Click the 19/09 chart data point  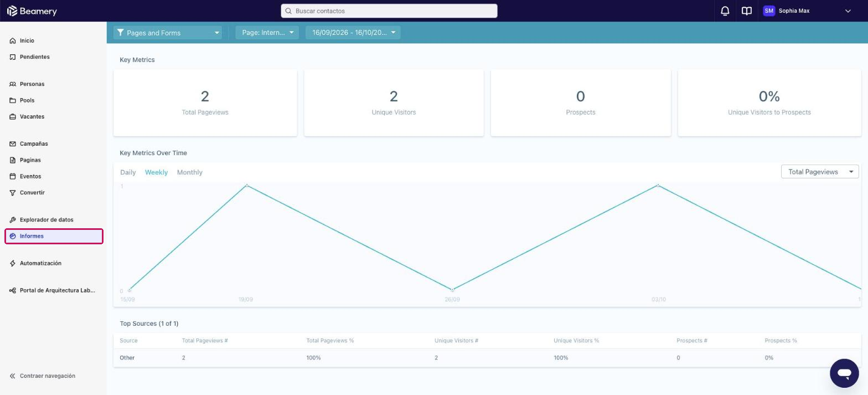pos(246,185)
